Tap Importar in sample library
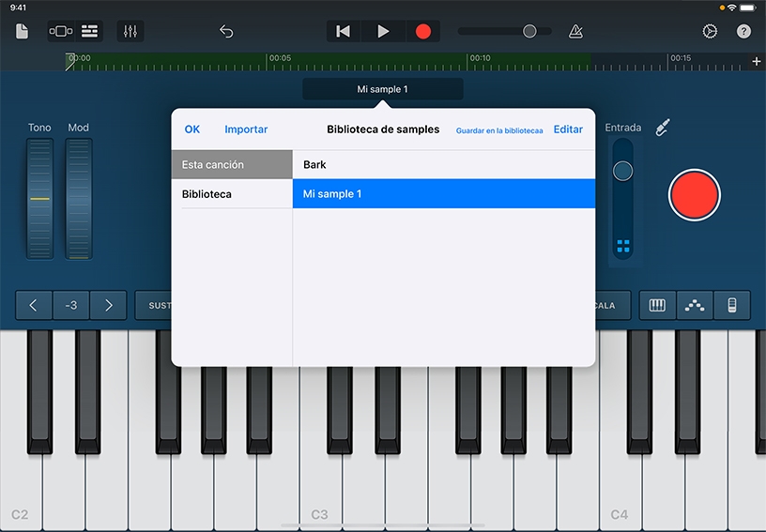Viewport: 766px width, 532px height. click(x=246, y=129)
